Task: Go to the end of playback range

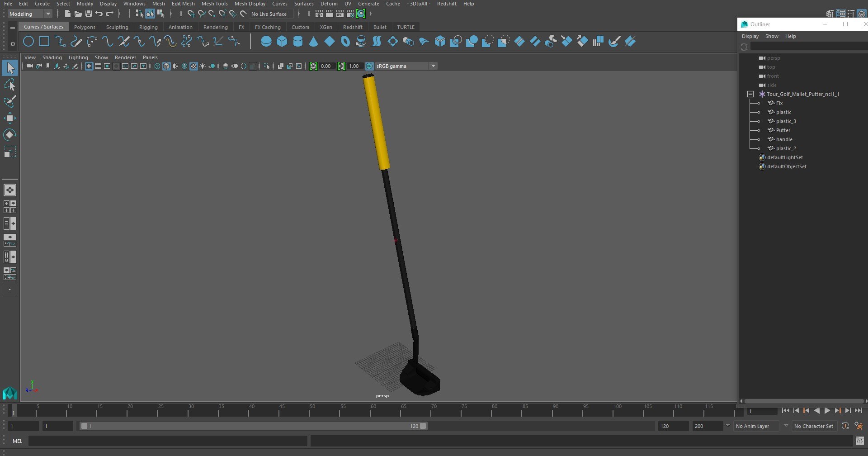Action: 858,411
